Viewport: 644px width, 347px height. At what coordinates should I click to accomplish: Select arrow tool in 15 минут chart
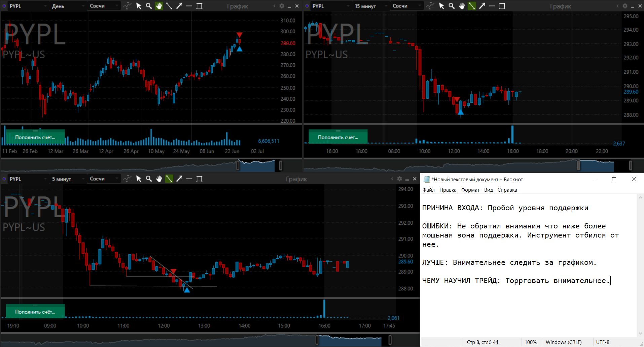point(482,6)
